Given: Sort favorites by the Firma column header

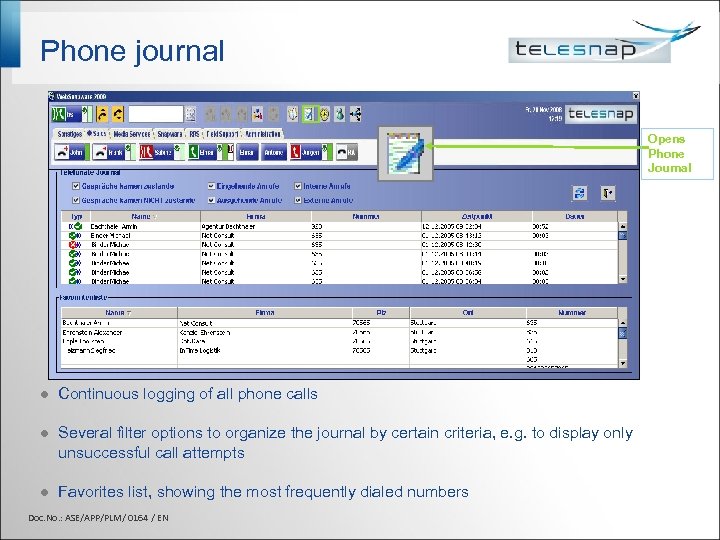Looking at the screenshot, I should pyautogui.click(x=265, y=313).
